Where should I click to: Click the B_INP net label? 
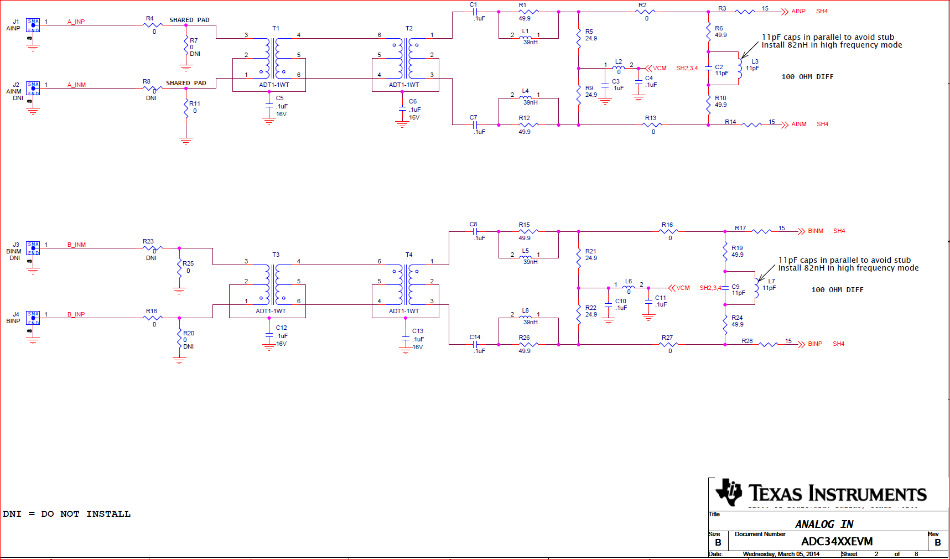[x=76, y=314]
